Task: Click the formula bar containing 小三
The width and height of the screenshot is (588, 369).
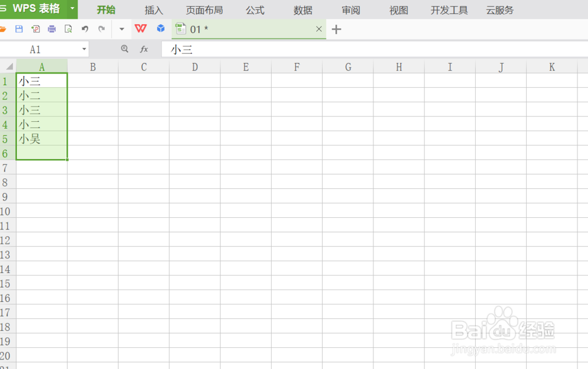Action: [375, 49]
